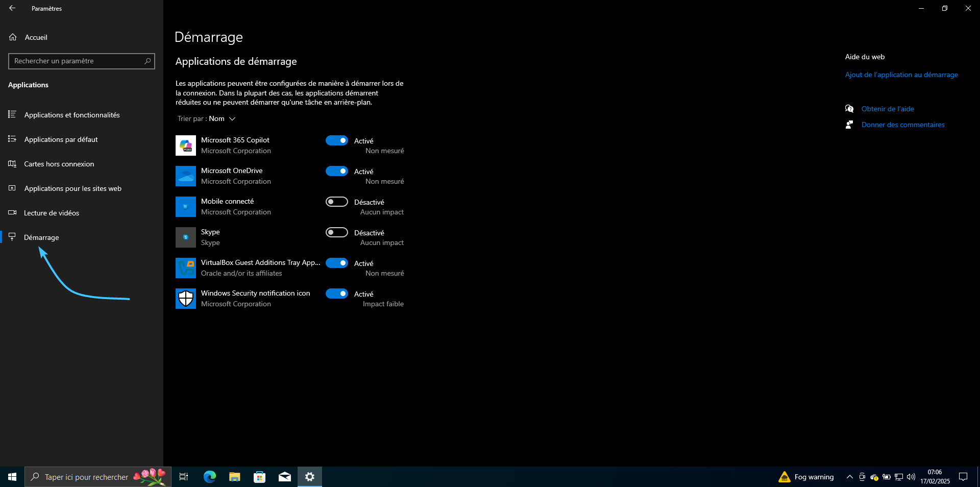Click the Taper ici pour rechercher box
Screen dimensions: 980x487
click(98, 477)
